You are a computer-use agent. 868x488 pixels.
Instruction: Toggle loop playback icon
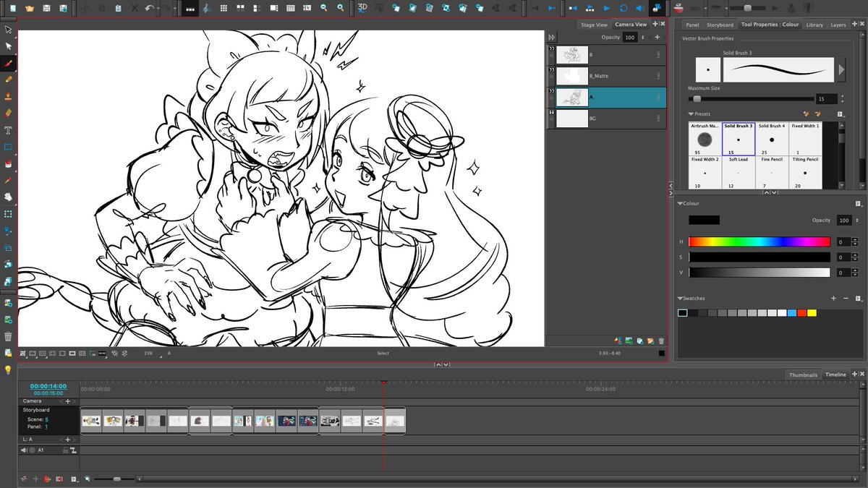pyautogui.click(x=623, y=8)
